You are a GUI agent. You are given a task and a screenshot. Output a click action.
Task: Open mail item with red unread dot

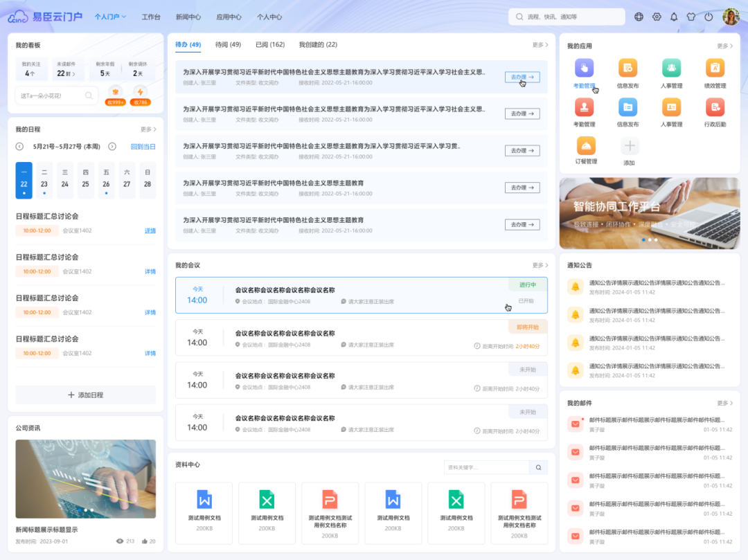(650, 424)
